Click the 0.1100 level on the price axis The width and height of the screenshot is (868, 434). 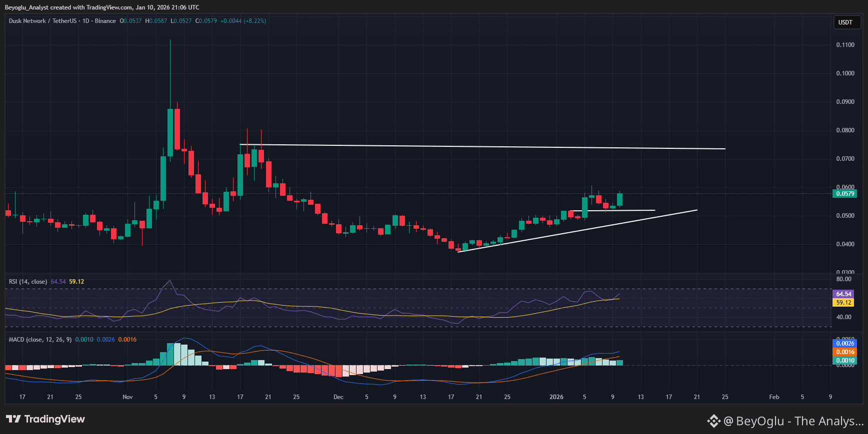[x=845, y=45]
